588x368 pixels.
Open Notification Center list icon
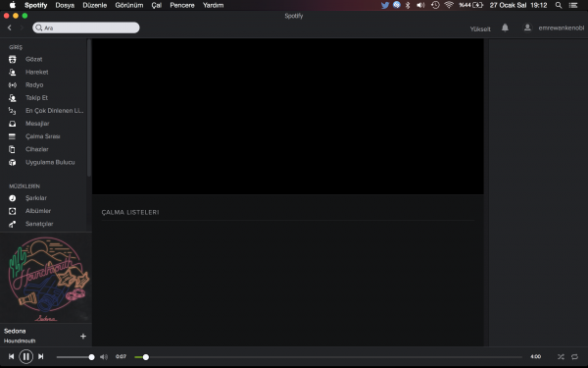(x=573, y=5)
